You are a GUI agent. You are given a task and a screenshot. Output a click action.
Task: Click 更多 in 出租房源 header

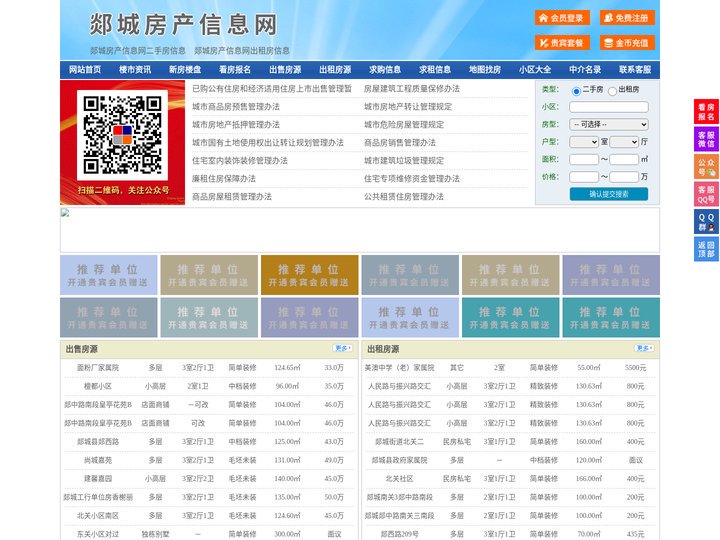(644, 349)
